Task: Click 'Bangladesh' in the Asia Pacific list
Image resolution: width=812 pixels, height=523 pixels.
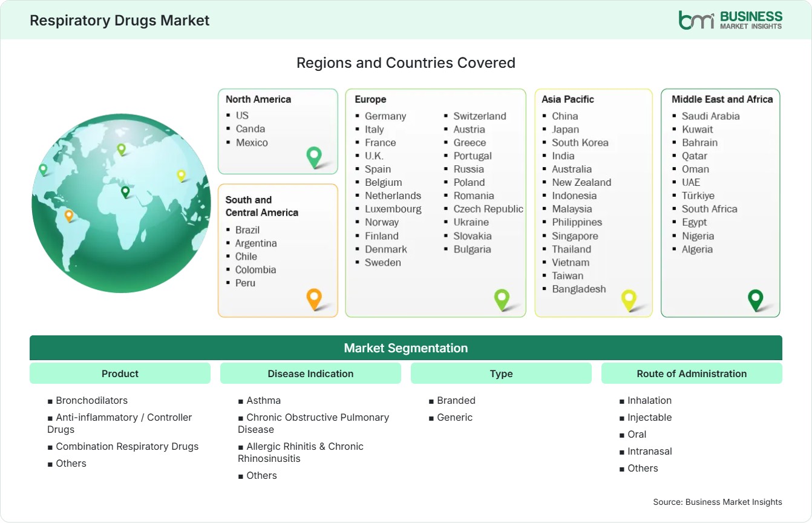Action: coord(579,289)
